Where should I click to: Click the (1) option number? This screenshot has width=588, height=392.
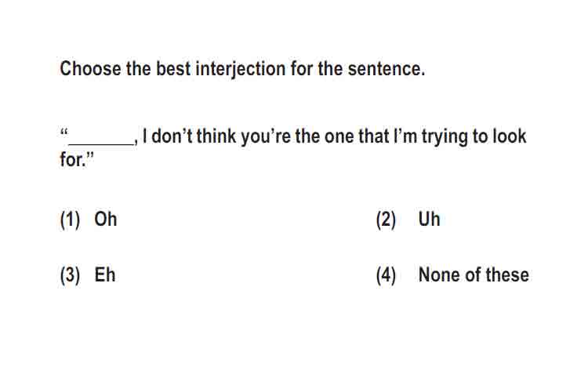click(70, 220)
